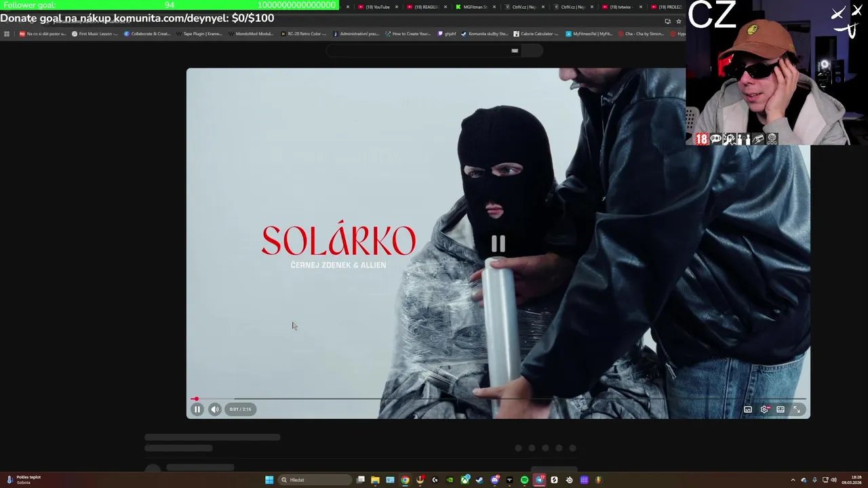Switch to the YouTube browser tab
The image size is (868, 488).
(378, 7)
